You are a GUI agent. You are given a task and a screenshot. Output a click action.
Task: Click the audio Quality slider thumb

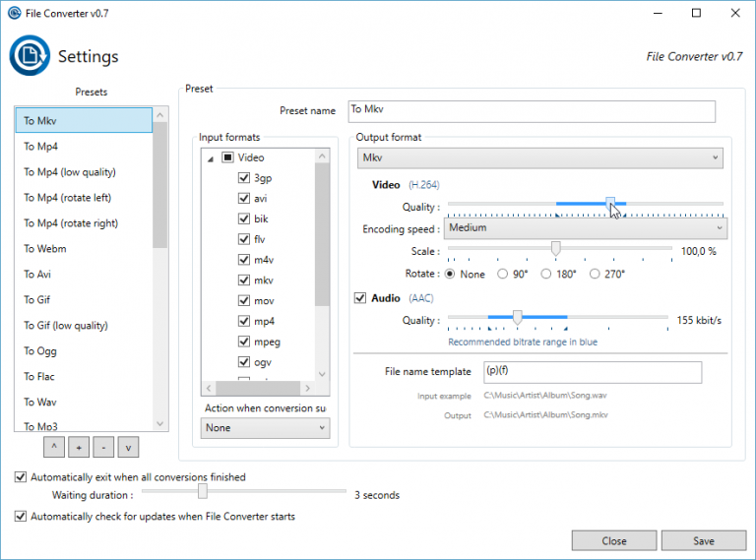tap(518, 317)
